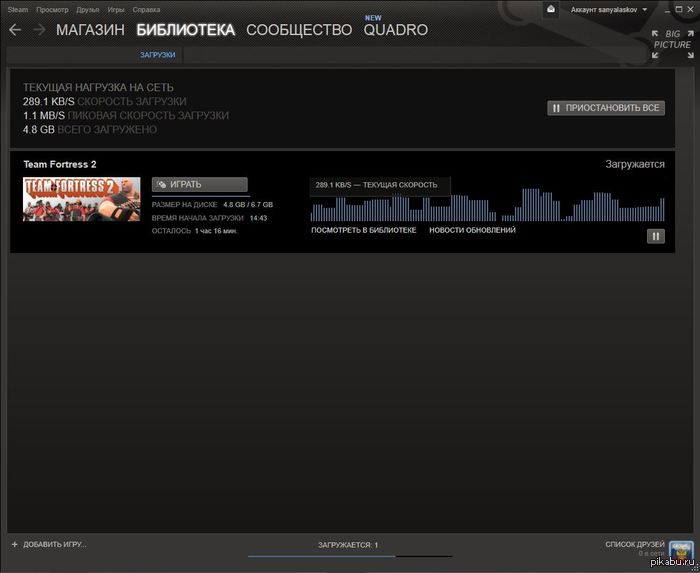Viewport: 700px width, 573px height.
Task: Open the Игры menu
Action: coord(116,9)
